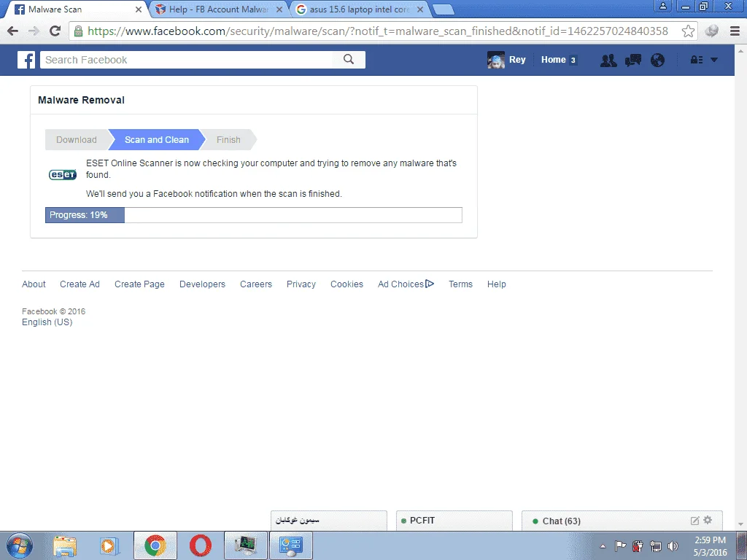
Task: Open the control panel taskbar app
Action: (291, 545)
